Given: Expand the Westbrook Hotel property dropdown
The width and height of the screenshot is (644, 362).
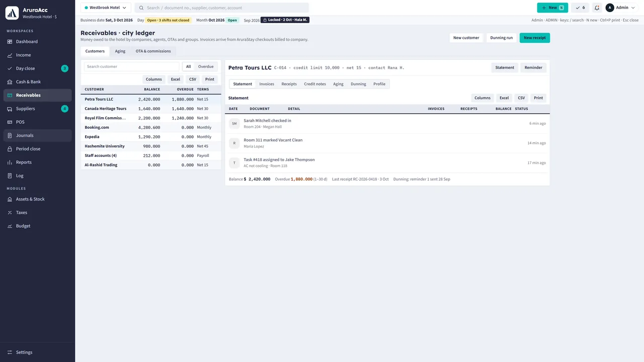Looking at the screenshot, I should point(106,8).
